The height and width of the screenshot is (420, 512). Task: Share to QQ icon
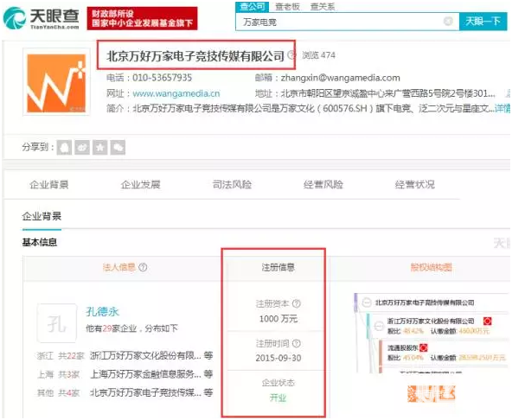[64, 147]
